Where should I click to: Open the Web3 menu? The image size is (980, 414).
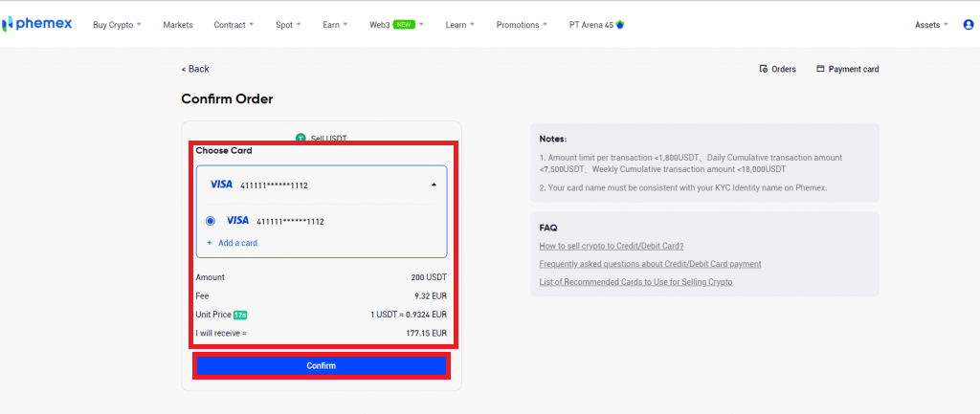(x=395, y=25)
